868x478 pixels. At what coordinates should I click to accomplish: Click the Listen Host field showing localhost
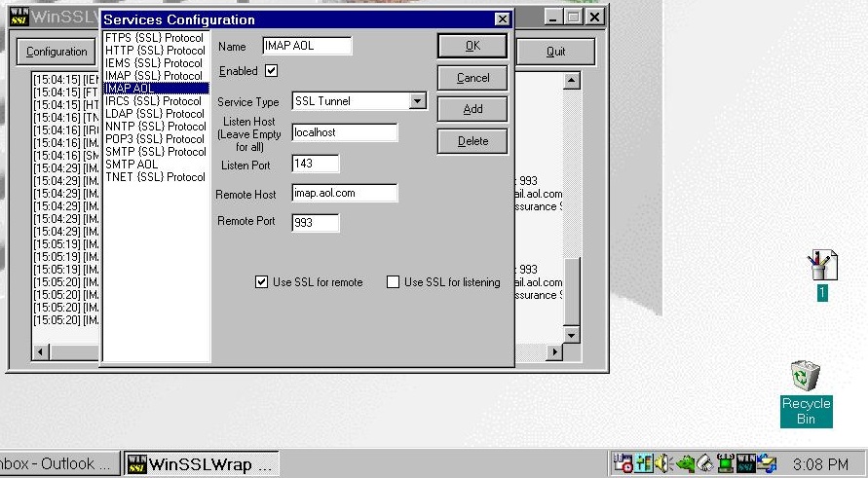coord(344,132)
